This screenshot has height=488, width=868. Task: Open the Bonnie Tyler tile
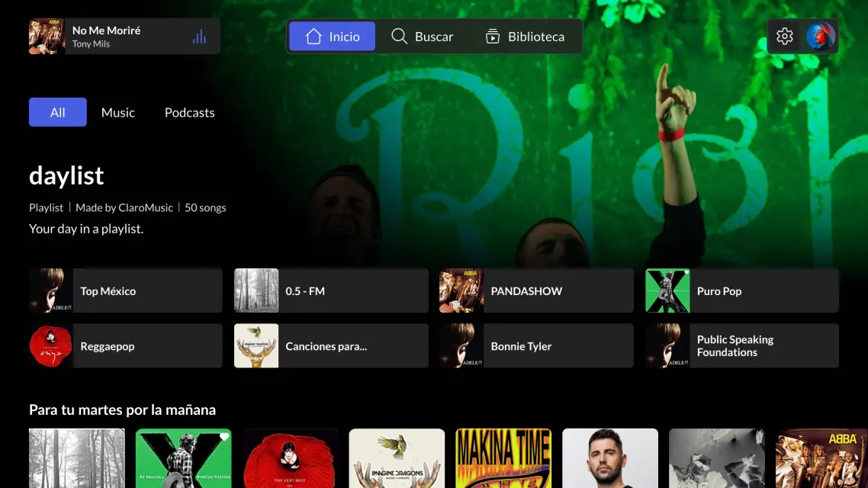click(536, 346)
